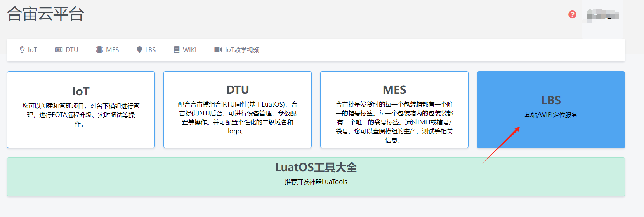
Task: Select the DTU label in navigation bar
Action: click(x=72, y=50)
